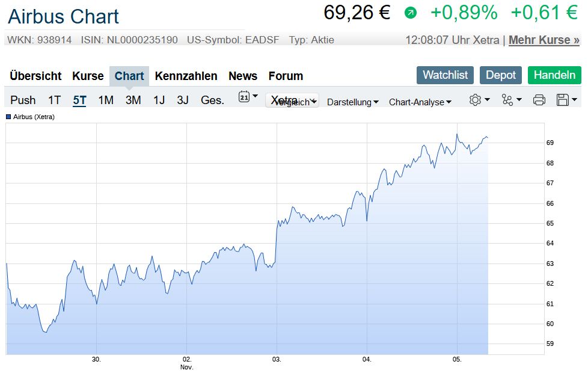Expand the arrow beside the save icon

pyautogui.click(x=575, y=99)
